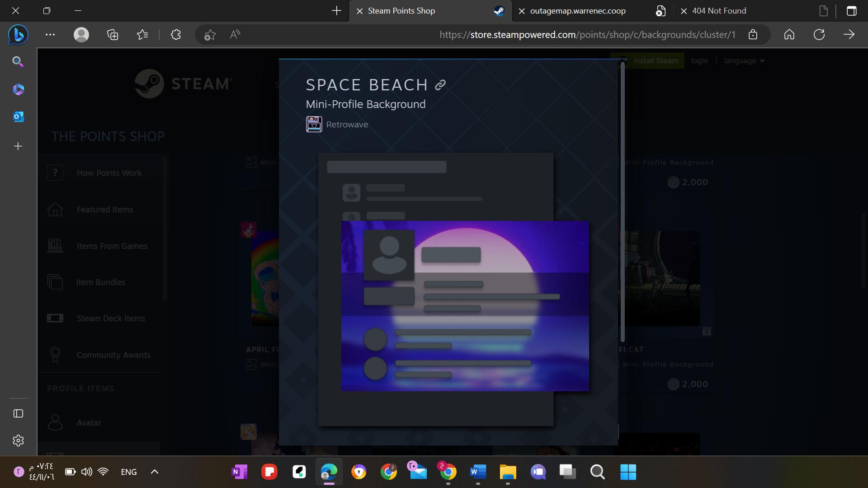This screenshot has width=868, height=488.
Task: Open browser Extensions icon
Action: (176, 35)
